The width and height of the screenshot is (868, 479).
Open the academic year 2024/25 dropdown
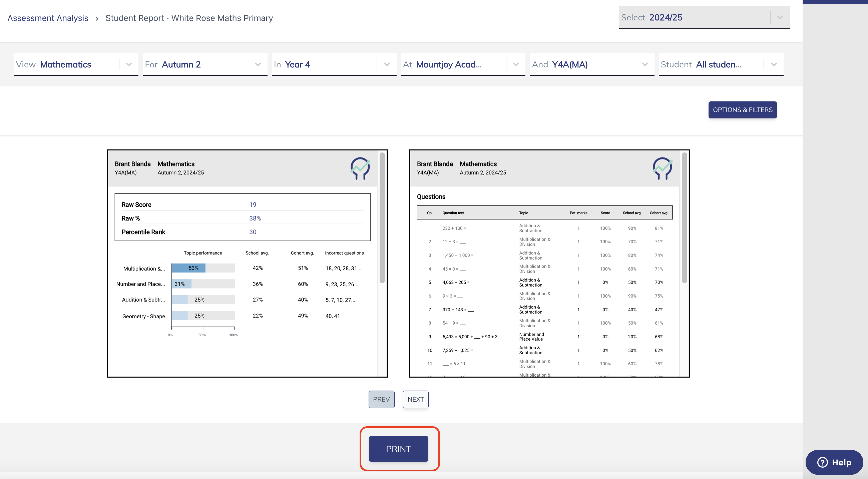704,18
